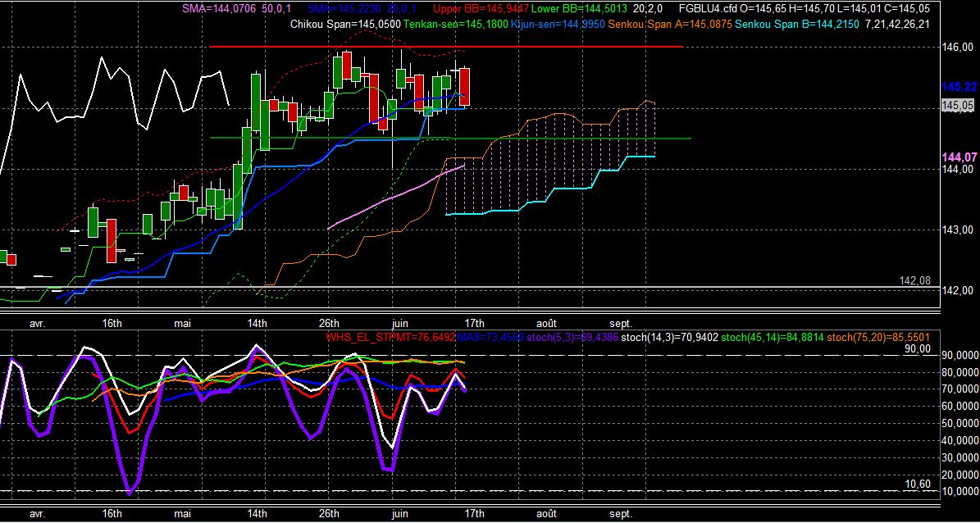Image resolution: width=980 pixels, height=523 pixels.
Task: Click the 90,0000 stochastic axis value
Action: 960,355
